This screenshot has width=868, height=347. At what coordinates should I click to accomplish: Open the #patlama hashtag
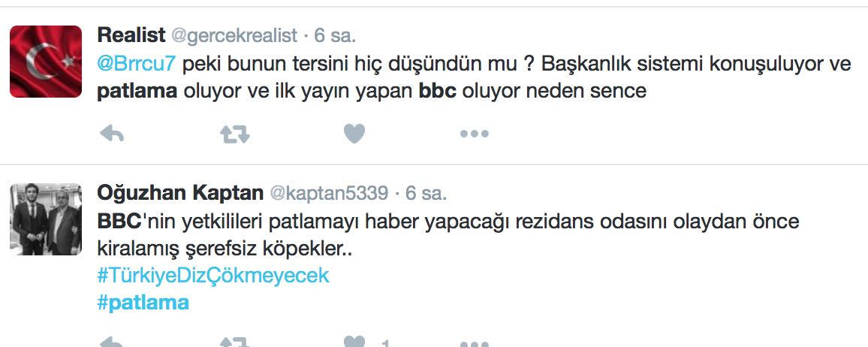click(143, 303)
